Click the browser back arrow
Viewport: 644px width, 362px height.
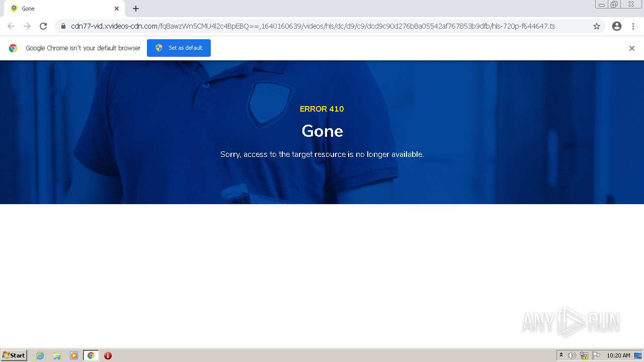coord(11,26)
